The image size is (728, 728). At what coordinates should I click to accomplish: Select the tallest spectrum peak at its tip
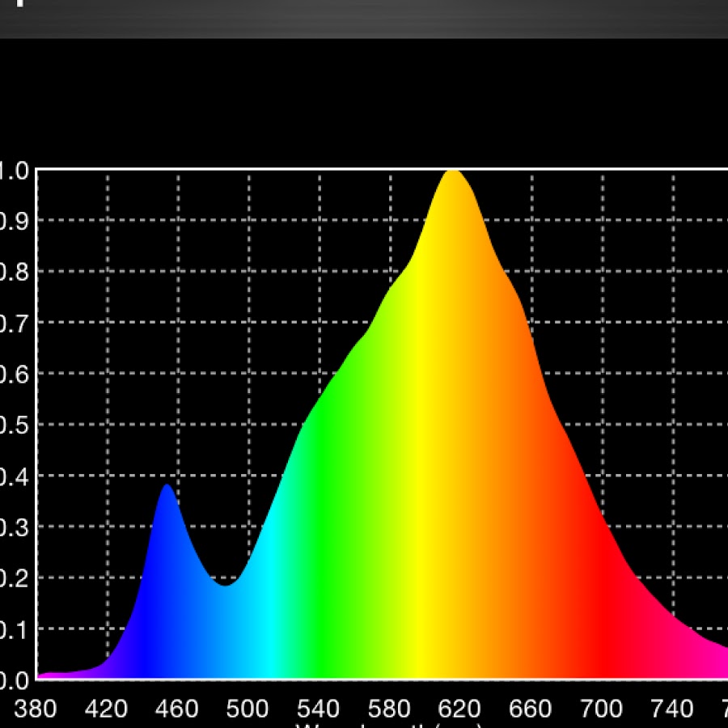(453, 171)
